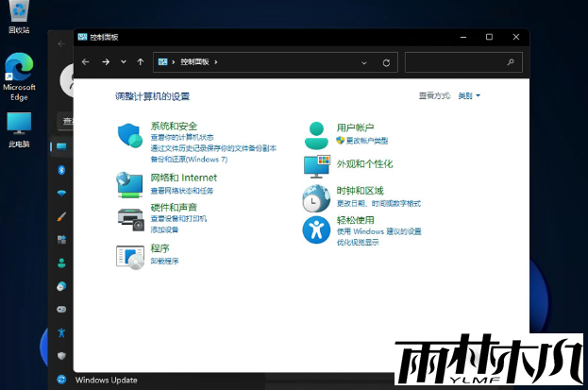Open recent locations chevron beside forward arrow
The image size is (588, 390).
coord(123,62)
